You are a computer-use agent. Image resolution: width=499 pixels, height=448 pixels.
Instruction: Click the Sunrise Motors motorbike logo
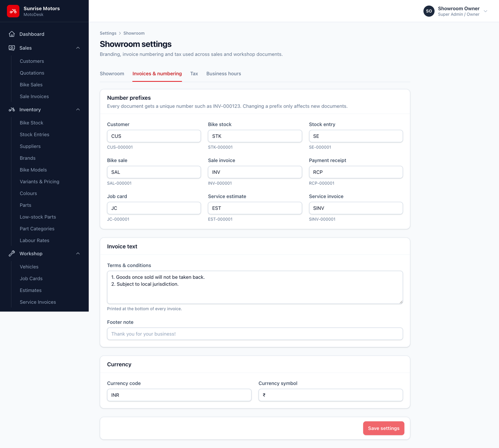tap(13, 11)
